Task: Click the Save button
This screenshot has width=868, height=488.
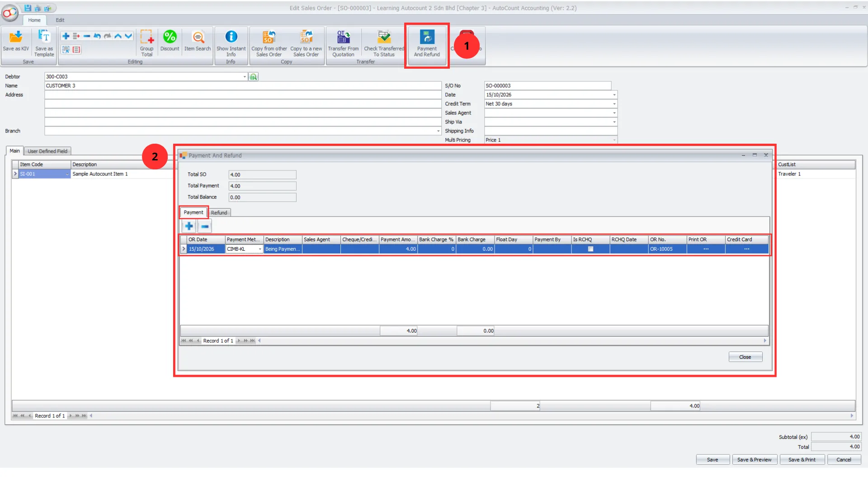Action: click(712, 460)
